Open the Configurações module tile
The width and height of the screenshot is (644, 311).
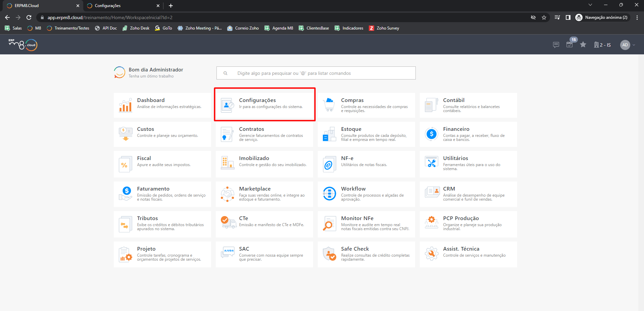point(264,104)
